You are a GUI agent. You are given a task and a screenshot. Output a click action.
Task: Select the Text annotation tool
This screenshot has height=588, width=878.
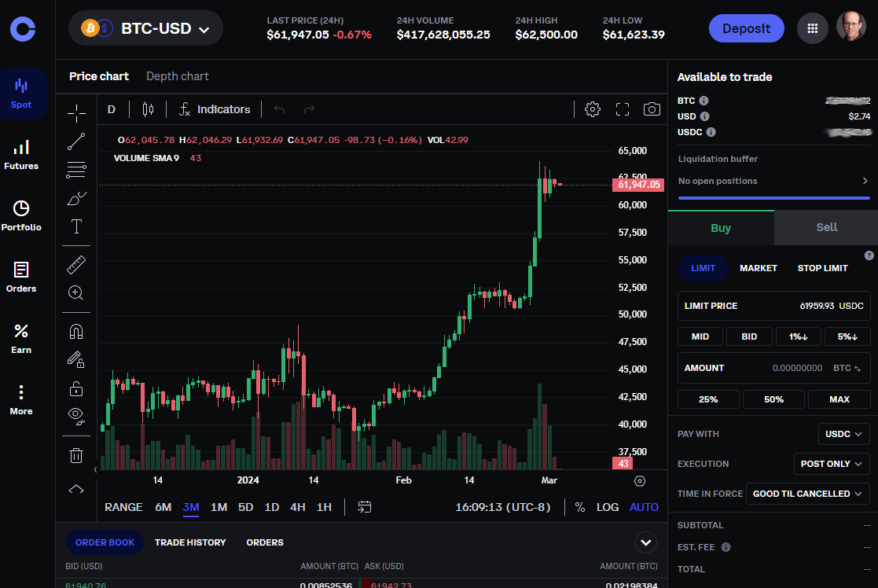point(76,226)
